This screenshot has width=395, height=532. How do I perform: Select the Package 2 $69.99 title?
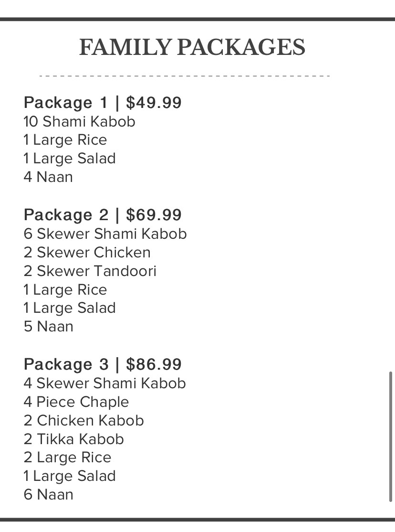click(x=103, y=215)
